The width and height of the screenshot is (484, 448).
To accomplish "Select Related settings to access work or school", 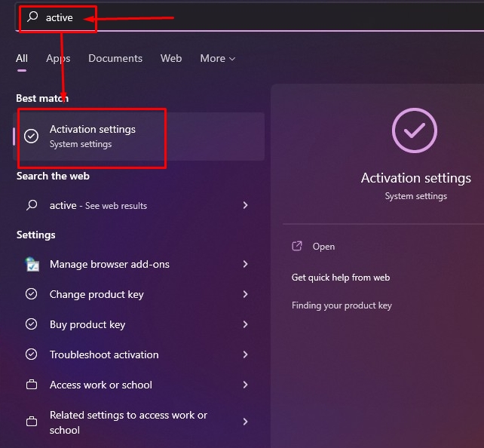I will [x=138, y=422].
